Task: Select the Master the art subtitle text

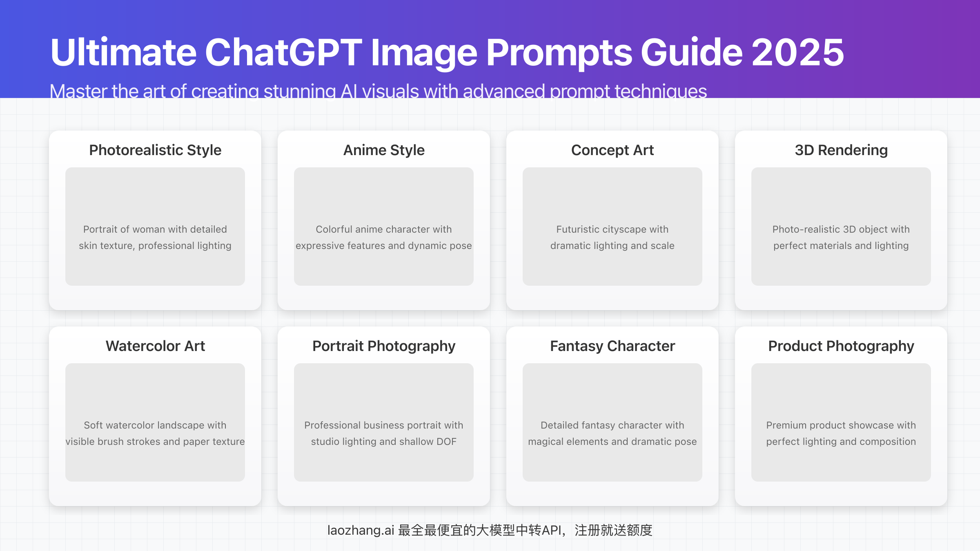Action: [x=378, y=91]
